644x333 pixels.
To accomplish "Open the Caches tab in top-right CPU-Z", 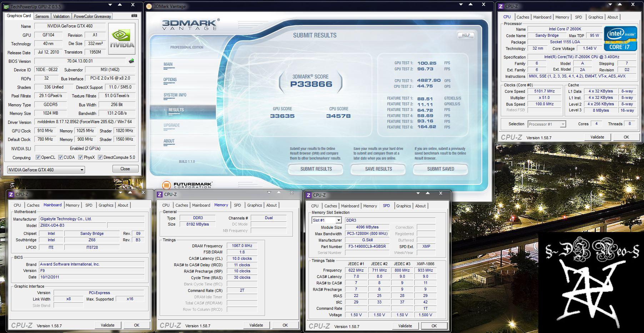I will coord(523,17).
